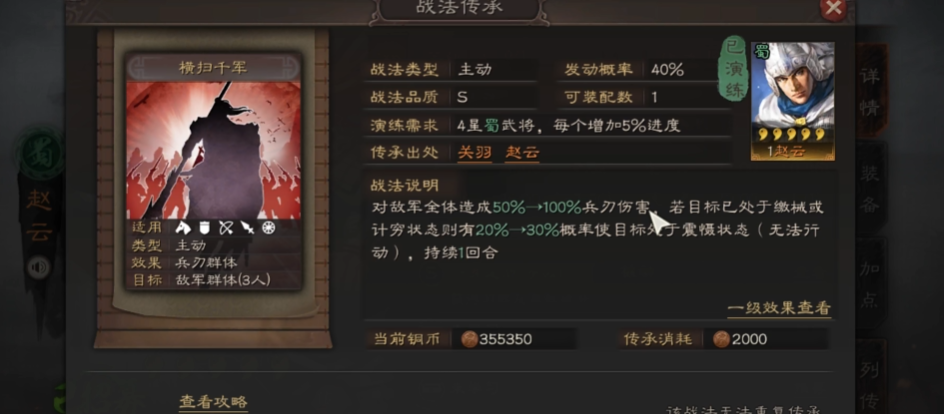Switch to the 装备 side tab
This screenshot has width=944, height=414.
point(870,188)
